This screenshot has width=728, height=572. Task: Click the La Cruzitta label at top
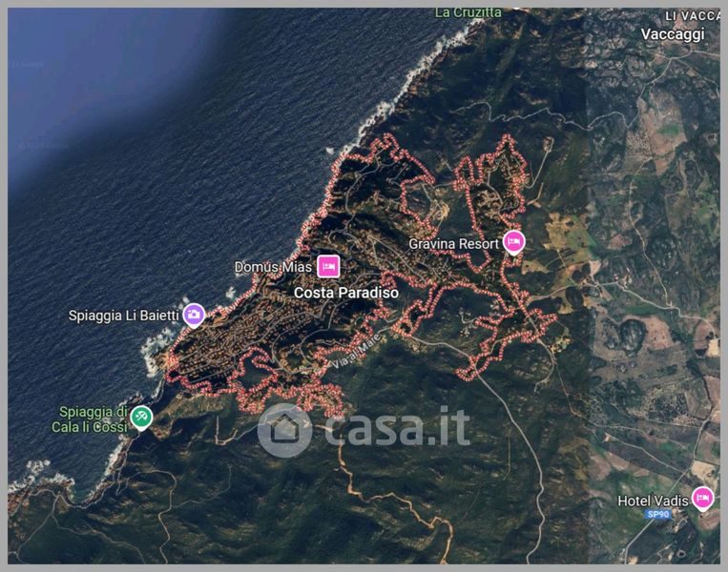pos(468,13)
